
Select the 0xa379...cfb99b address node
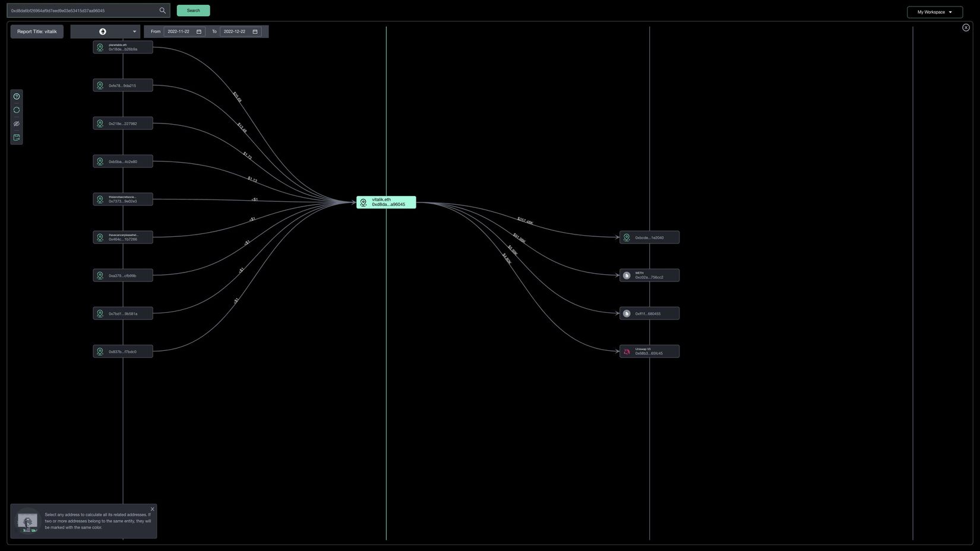tap(123, 275)
